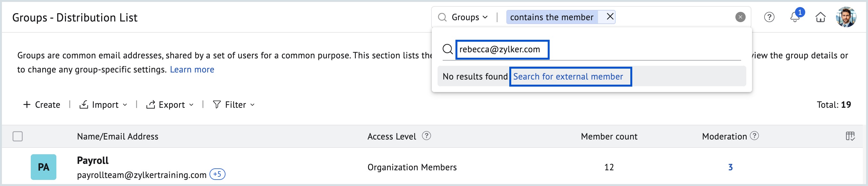The image size is (868, 186).
Task: Open help using the question mark icon
Action: tap(769, 17)
